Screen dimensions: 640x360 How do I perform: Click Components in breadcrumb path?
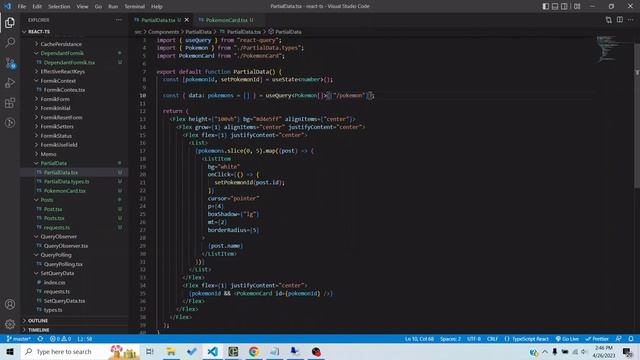click(163, 31)
